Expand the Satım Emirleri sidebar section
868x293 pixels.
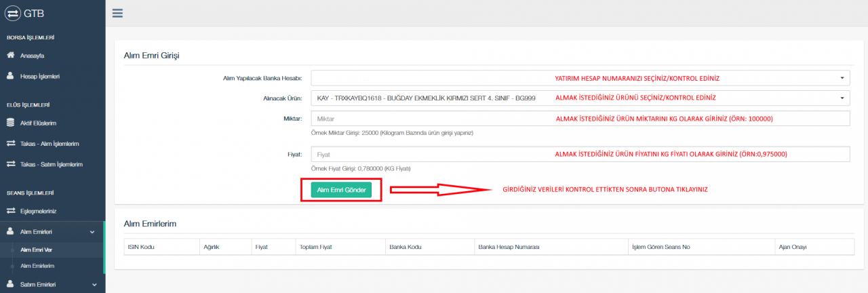click(92, 284)
